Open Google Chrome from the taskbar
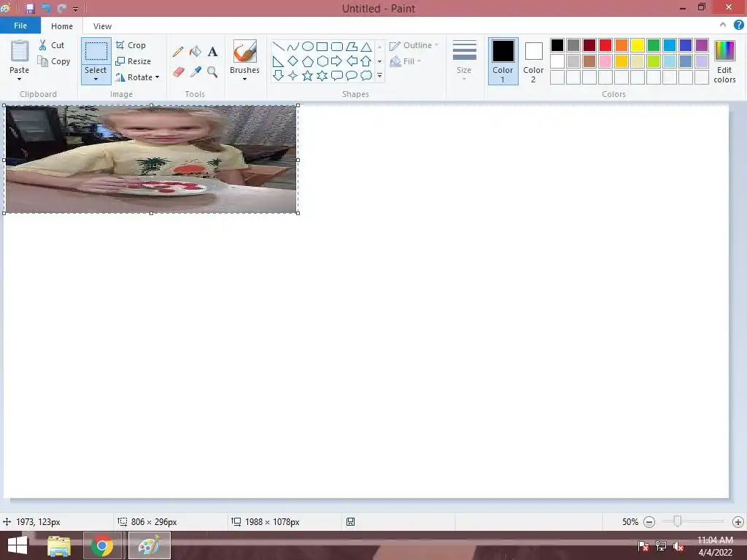 (x=102, y=545)
